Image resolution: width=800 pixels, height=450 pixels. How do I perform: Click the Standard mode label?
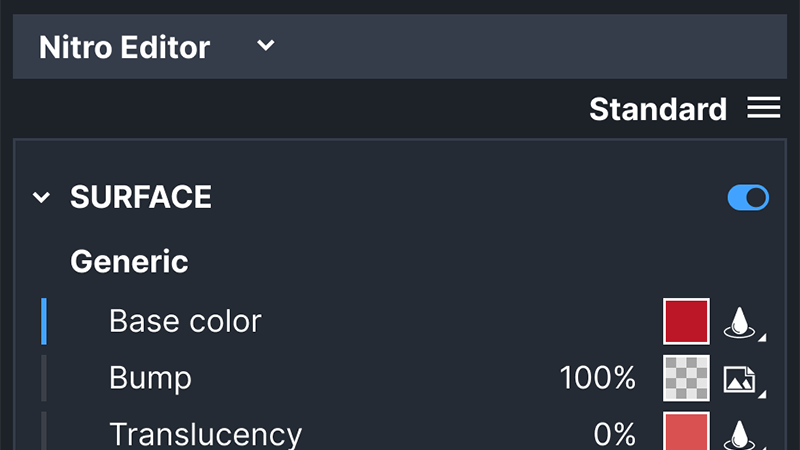pyautogui.click(x=658, y=109)
